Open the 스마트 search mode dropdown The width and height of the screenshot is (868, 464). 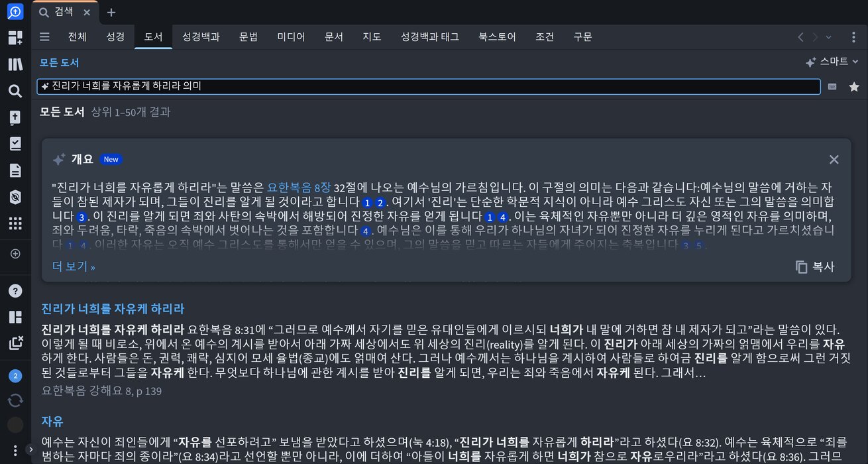832,62
